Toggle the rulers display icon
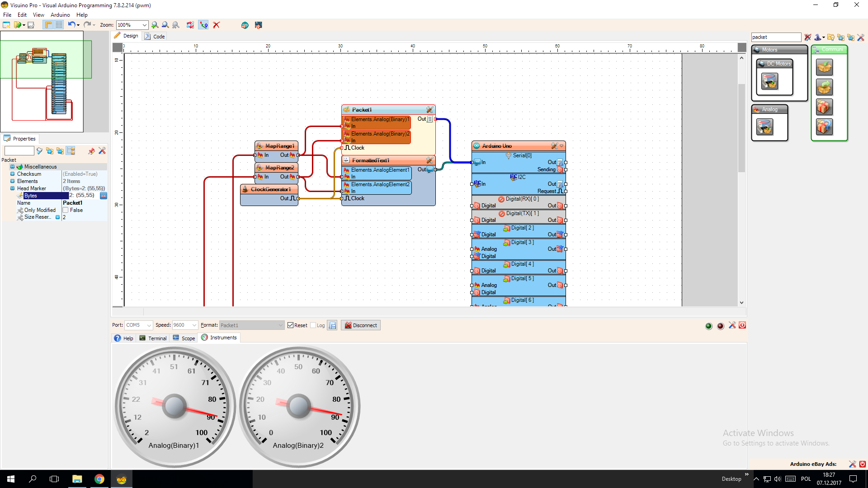 click(x=48, y=25)
